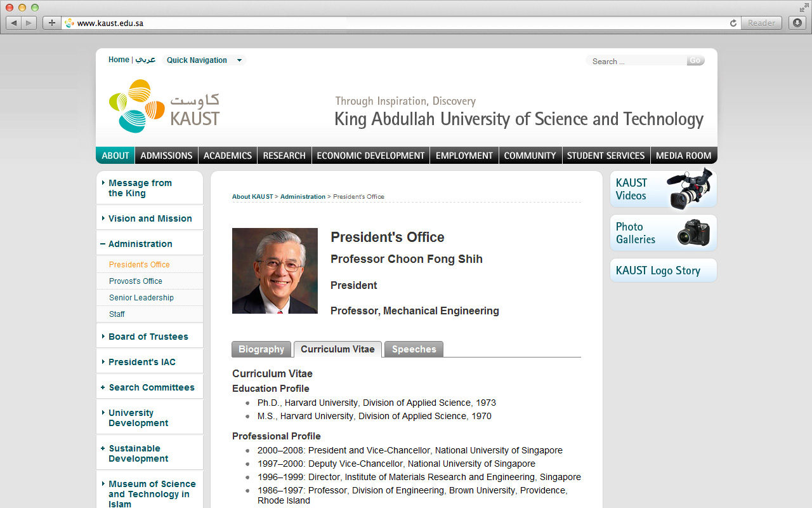Enter full screen using corner arrows icon
The image size is (812, 508).
coord(804,8)
